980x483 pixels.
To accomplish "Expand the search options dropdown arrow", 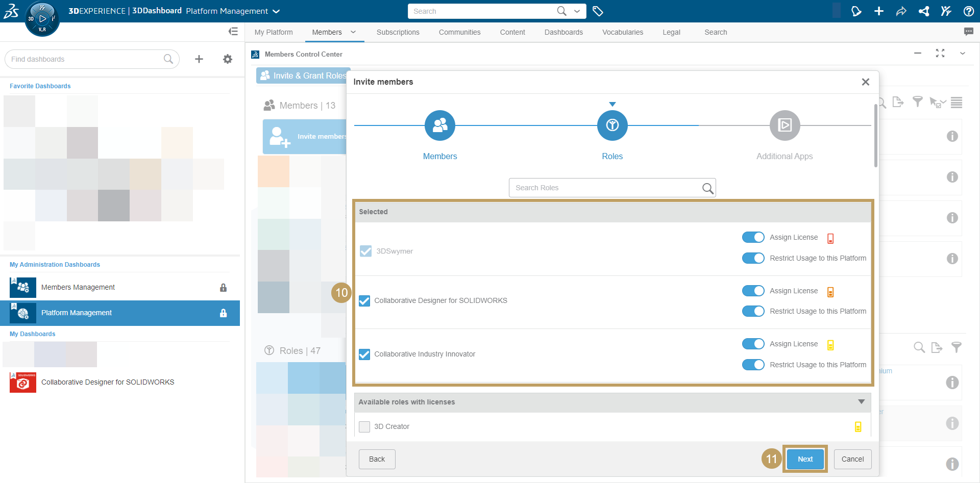I will point(577,11).
